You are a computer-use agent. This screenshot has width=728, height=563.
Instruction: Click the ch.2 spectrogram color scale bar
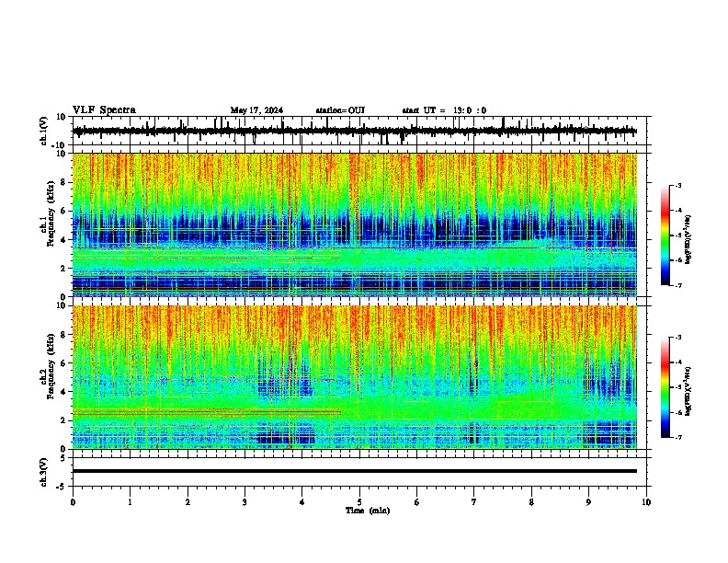(665, 387)
